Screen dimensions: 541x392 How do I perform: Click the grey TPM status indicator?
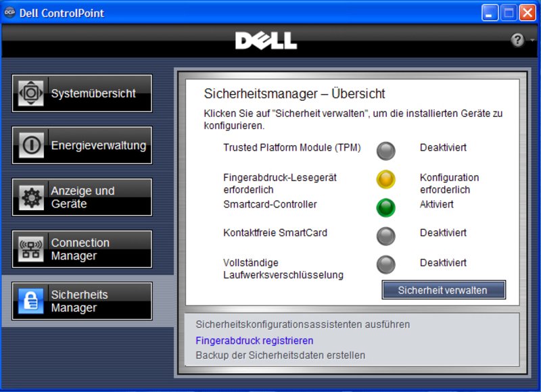click(x=385, y=151)
